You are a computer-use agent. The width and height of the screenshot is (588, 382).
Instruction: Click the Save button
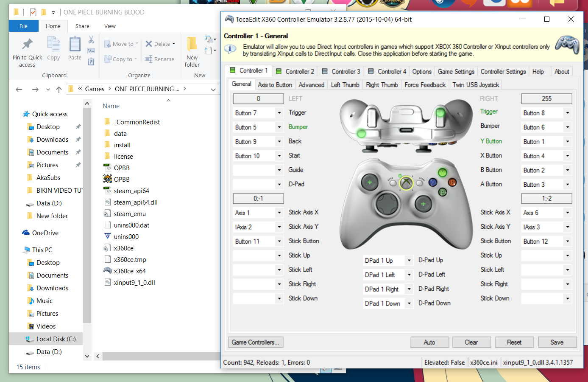point(557,342)
